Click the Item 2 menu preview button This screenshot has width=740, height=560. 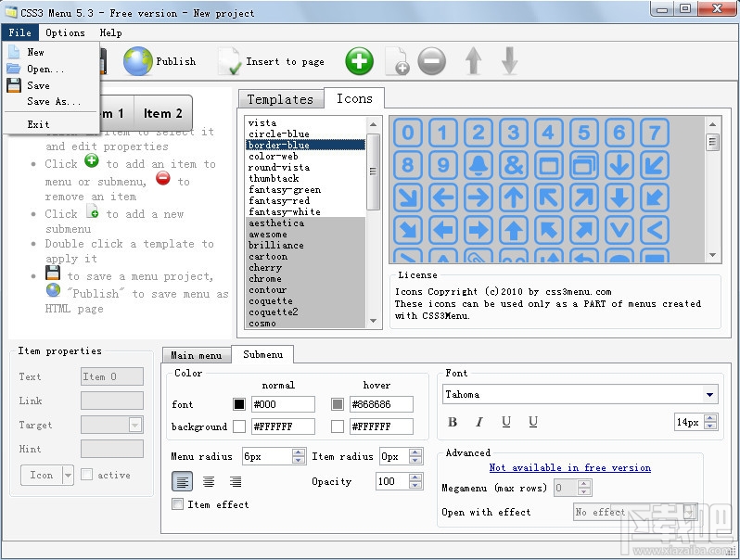tap(163, 113)
